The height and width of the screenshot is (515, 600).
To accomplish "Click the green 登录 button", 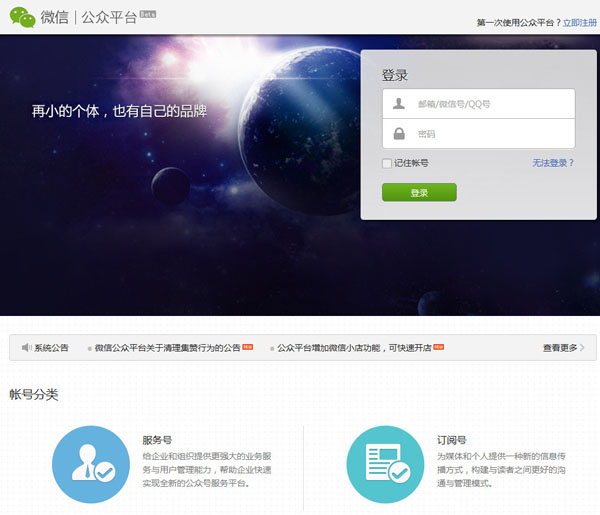I will click(x=419, y=192).
